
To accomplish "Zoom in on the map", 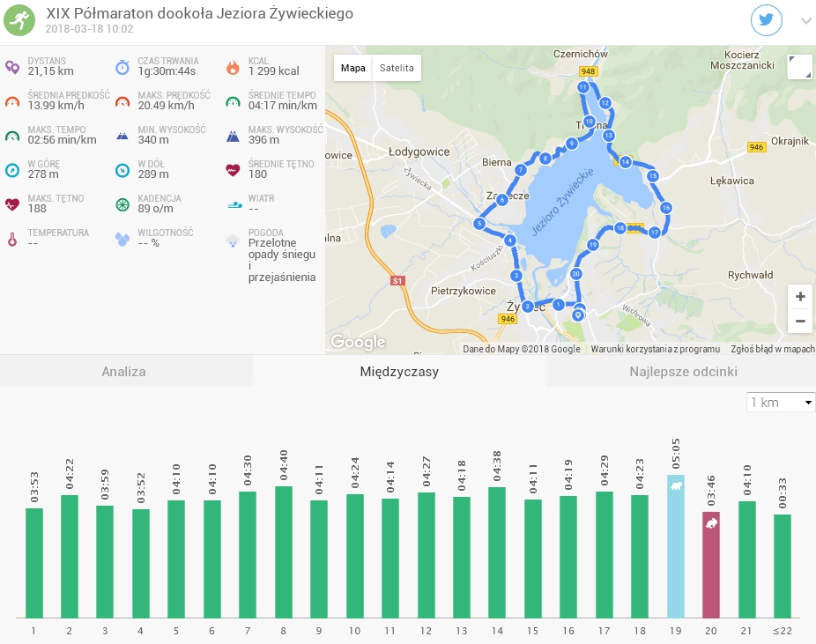I will click(x=799, y=297).
